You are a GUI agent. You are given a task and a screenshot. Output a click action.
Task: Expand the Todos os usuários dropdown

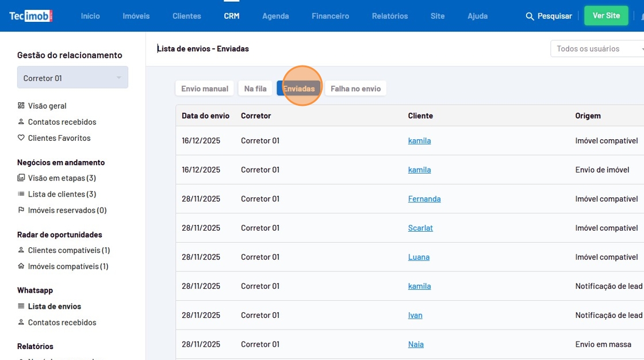598,49
